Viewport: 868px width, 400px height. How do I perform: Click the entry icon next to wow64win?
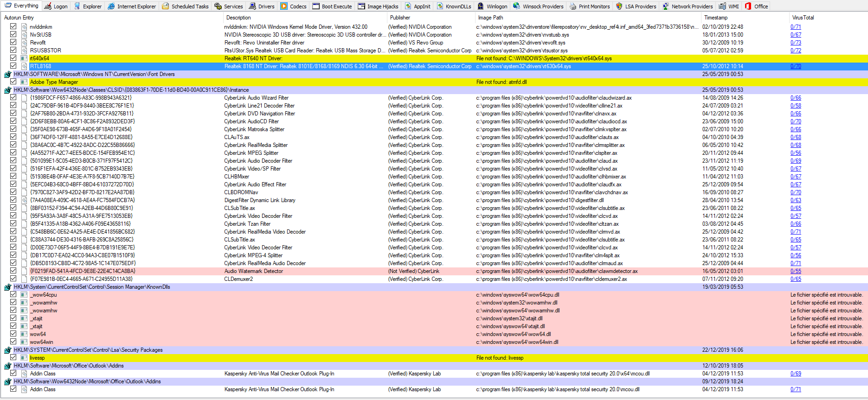click(x=24, y=342)
